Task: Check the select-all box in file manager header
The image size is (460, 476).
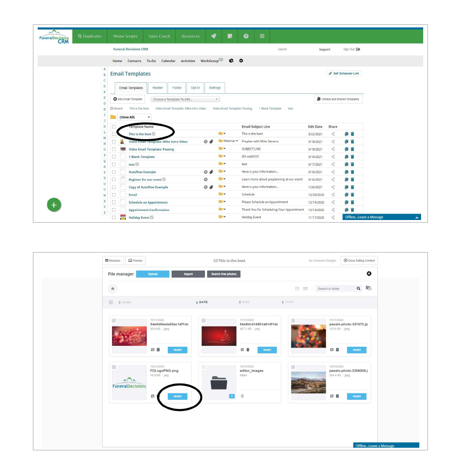Action: [111, 302]
